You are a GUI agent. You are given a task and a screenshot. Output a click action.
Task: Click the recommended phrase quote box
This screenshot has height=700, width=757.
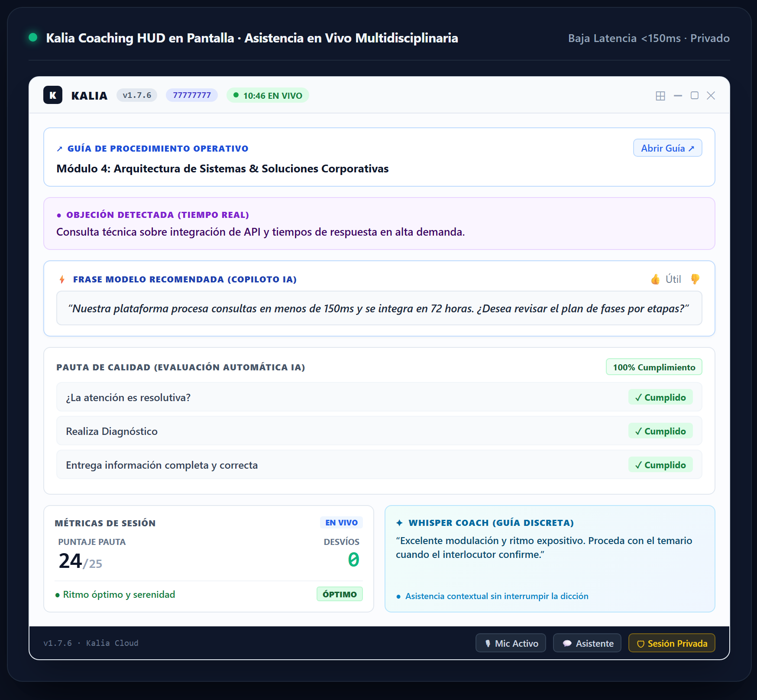pyautogui.click(x=379, y=308)
